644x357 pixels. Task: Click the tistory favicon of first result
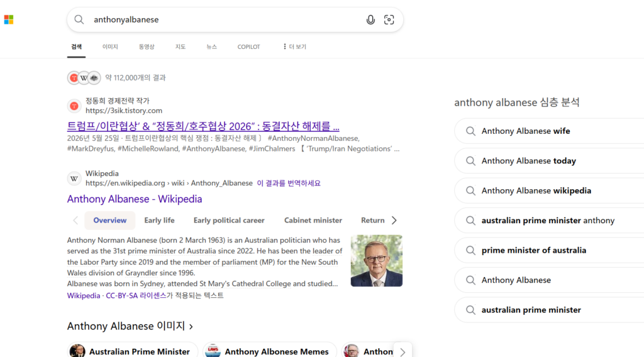pyautogui.click(x=74, y=106)
